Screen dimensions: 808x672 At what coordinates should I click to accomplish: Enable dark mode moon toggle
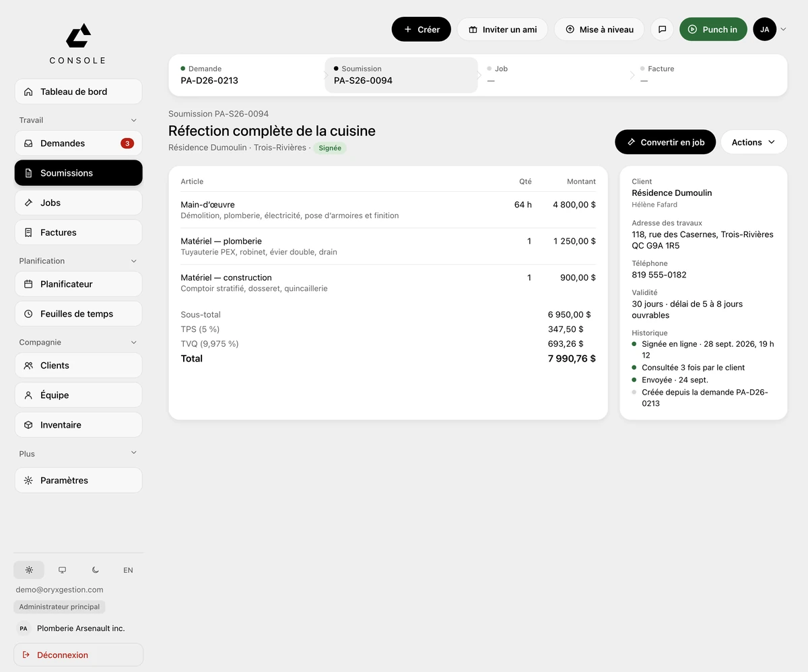click(95, 570)
